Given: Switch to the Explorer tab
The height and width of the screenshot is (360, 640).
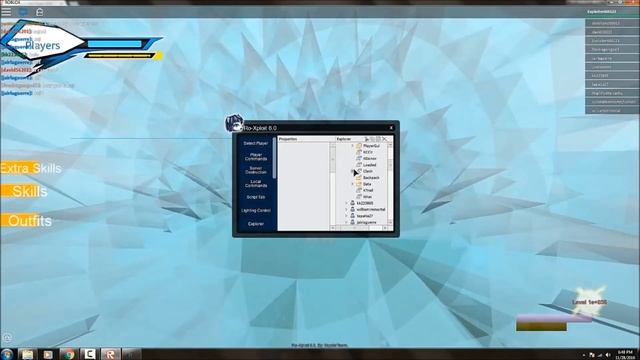Looking at the screenshot, I should 256,224.
